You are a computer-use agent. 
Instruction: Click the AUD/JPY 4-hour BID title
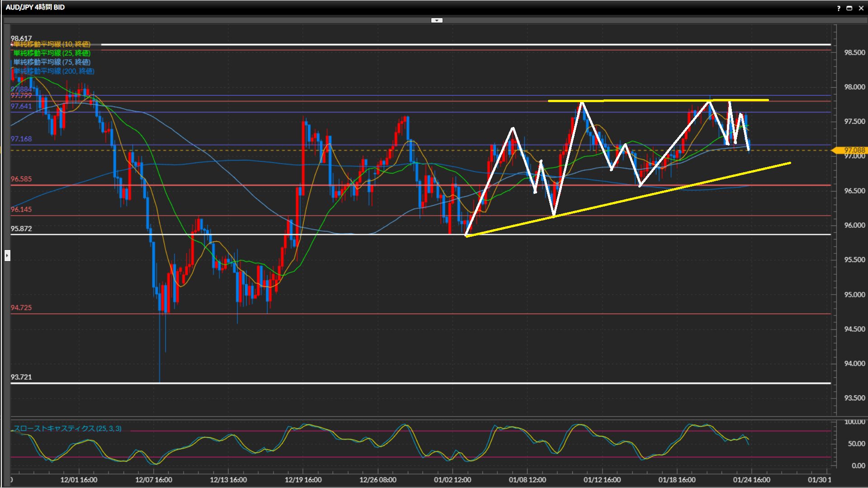[35, 7]
